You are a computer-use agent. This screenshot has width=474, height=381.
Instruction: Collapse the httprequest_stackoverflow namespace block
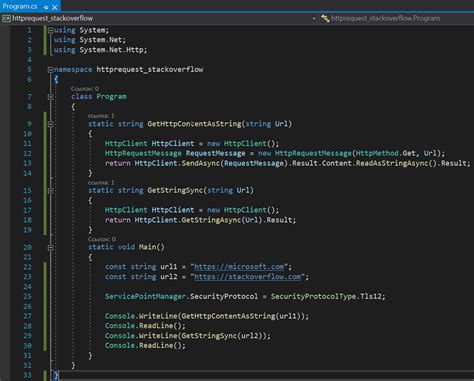[x=51, y=70]
